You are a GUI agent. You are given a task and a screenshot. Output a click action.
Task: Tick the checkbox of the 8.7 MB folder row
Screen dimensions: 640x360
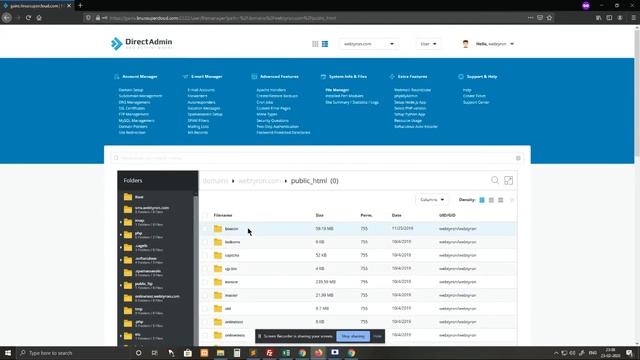(205, 309)
